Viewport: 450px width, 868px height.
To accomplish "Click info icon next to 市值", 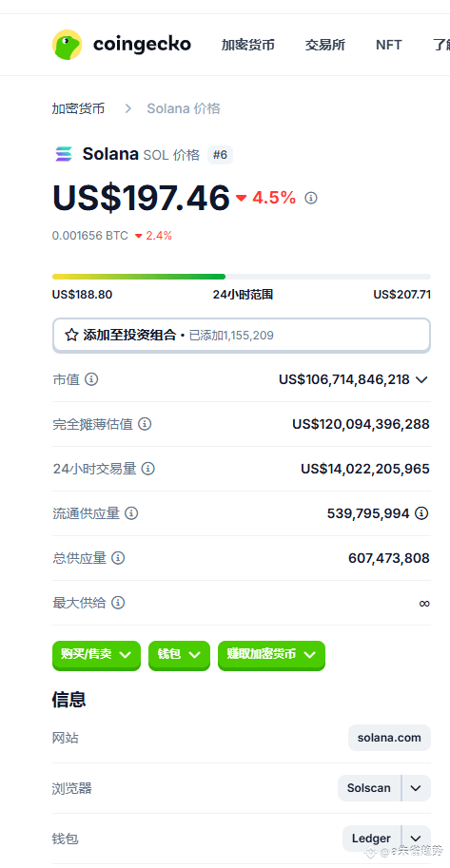I will (92, 379).
